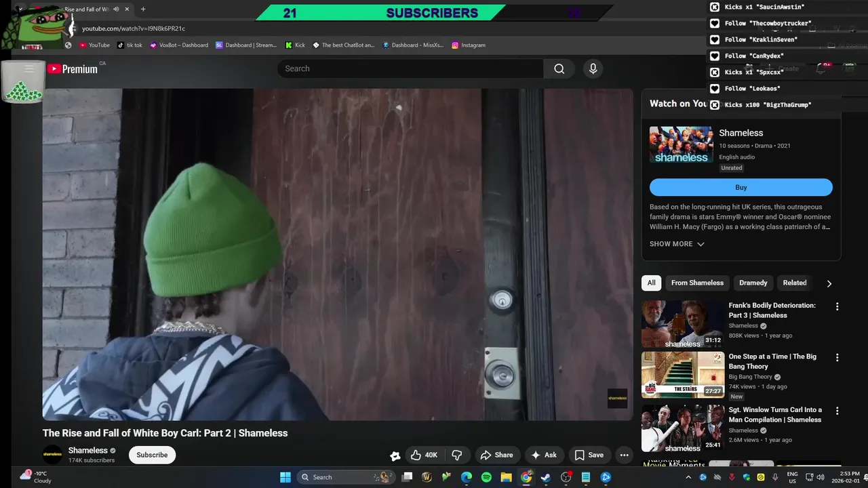Open Microsoft Edge from taskbar
This screenshot has height=488, width=868.
[467, 477]
